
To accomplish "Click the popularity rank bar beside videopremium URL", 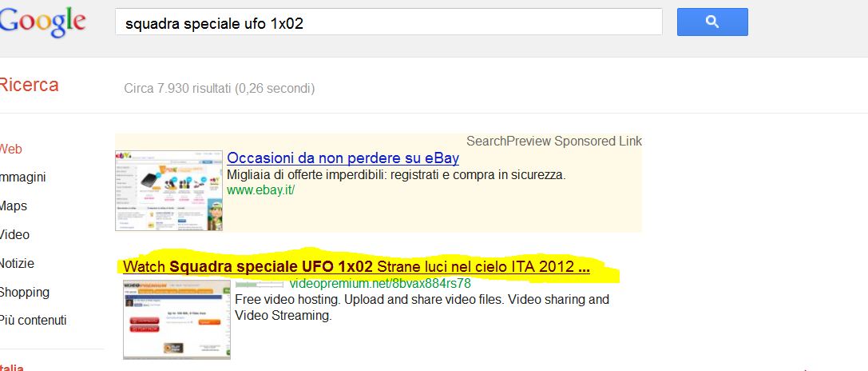I will [x=260, y=285].
